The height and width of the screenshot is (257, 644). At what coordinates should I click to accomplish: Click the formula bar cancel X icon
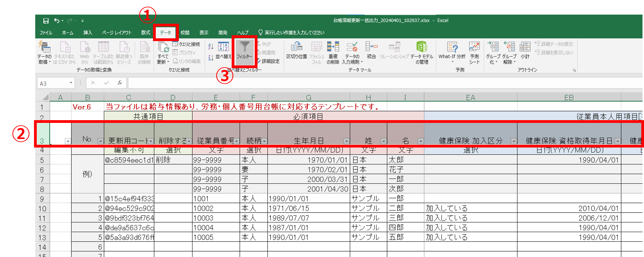[93, 83]
